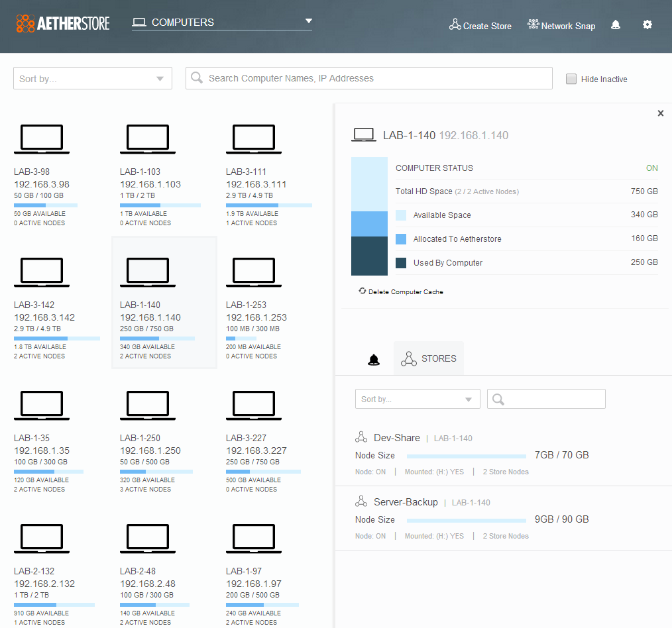Switch to the Stores tab
The image size is (672, 628).
tap(429, 358)
